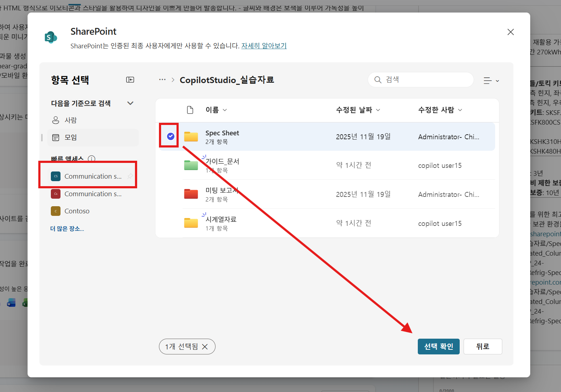Click Word icon in background window
The height and width of the screenshot is (392, 561).
[x=11, y=303]
